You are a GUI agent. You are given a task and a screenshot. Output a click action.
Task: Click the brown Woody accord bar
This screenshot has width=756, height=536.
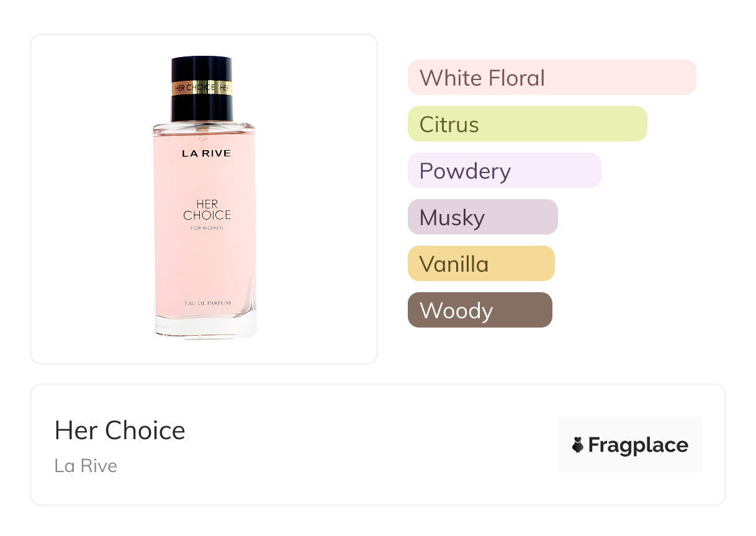pos(479,310)
